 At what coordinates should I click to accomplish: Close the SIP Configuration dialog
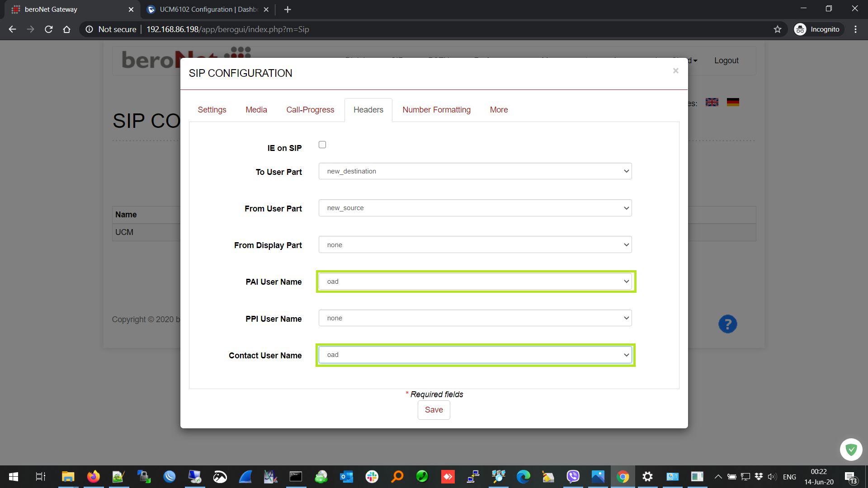[x=675, y=70]
